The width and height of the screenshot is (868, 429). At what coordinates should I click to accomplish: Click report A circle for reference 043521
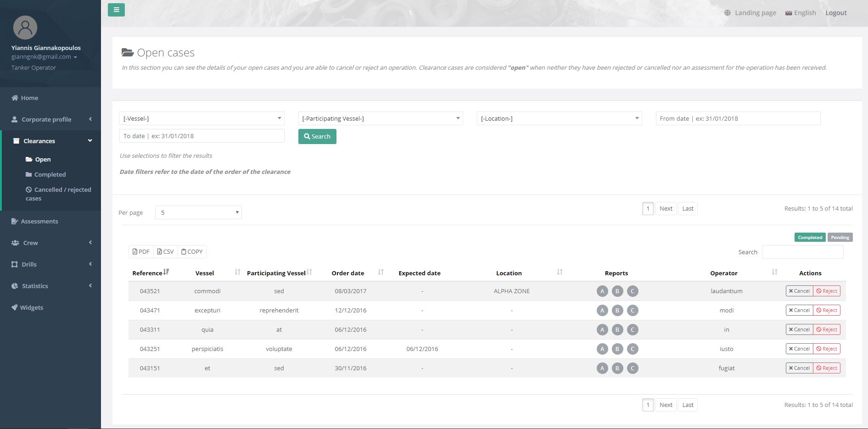(x=602, y=291)
